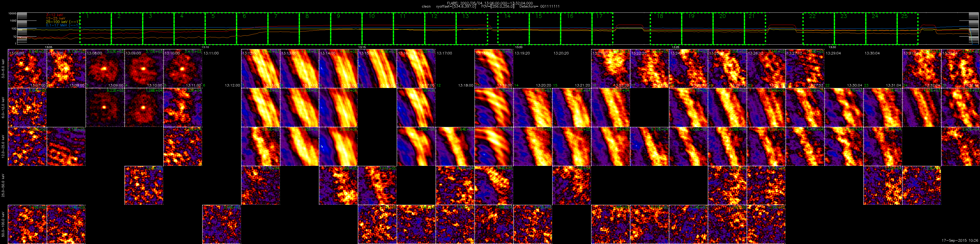Select time interval 25 on the light curve
The image size is (980, 244).
coord(908,29)
